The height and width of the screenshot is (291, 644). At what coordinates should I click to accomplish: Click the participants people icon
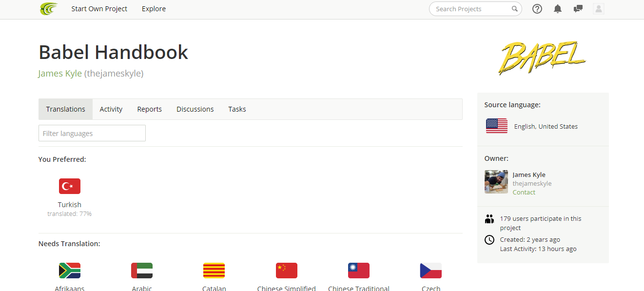pos(489,219)
